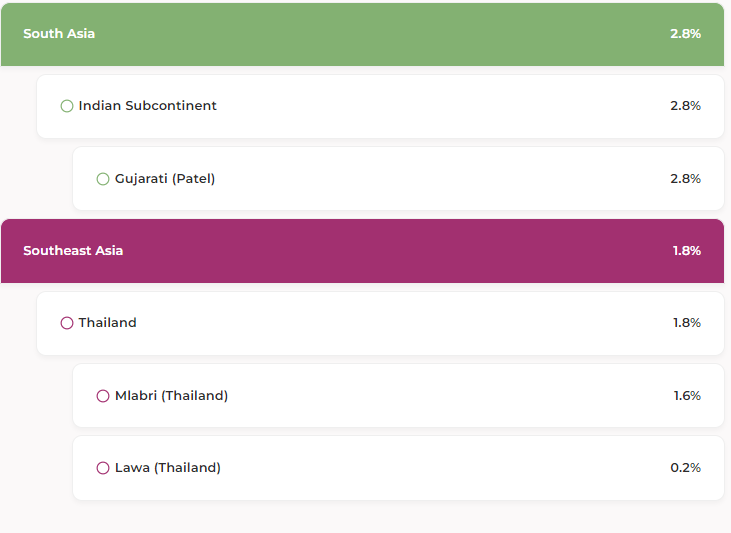Click the South Asia heading text
Image resolution: width=731 pixels, height=533 pixels.
click(59, 34)
